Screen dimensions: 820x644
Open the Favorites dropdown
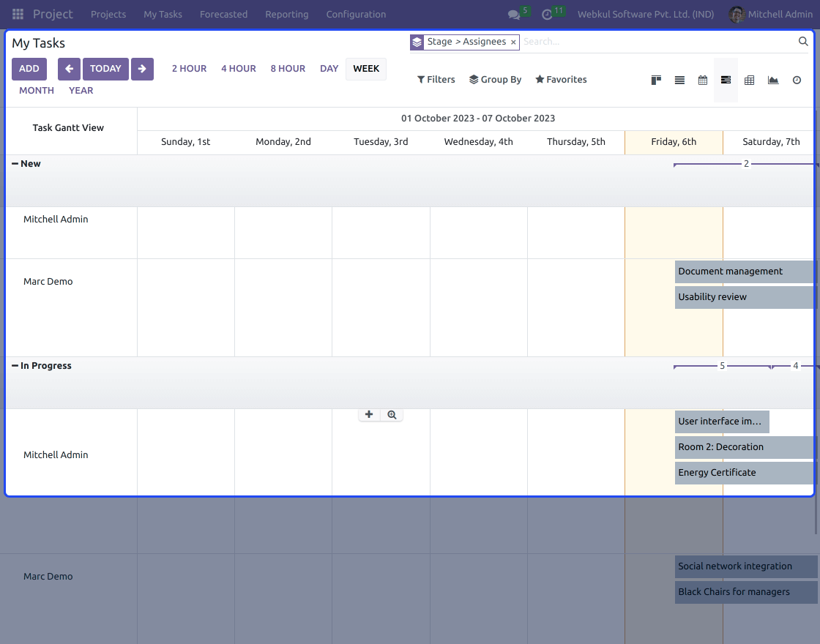(561, 79)
